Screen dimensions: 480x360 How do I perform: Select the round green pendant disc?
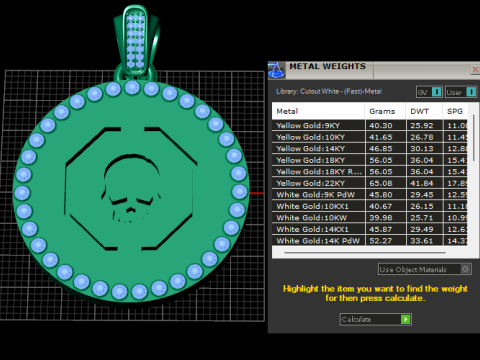(x=131, y=191)
